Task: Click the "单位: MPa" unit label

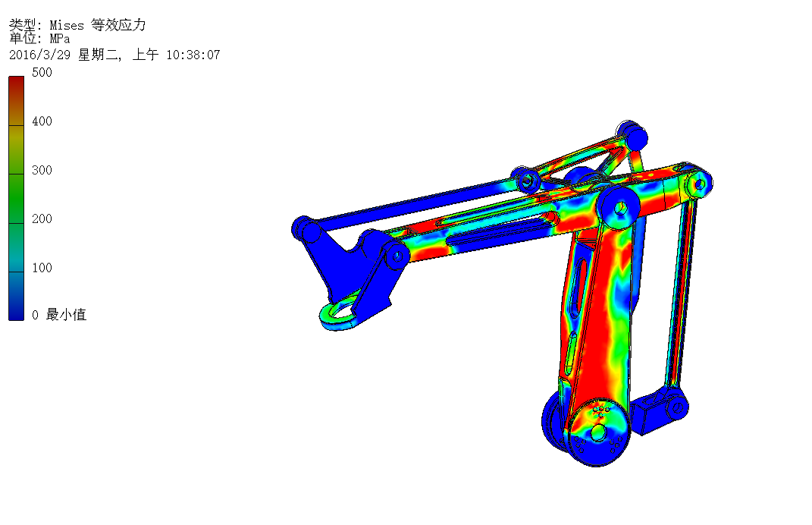Action: coord(39,39)
